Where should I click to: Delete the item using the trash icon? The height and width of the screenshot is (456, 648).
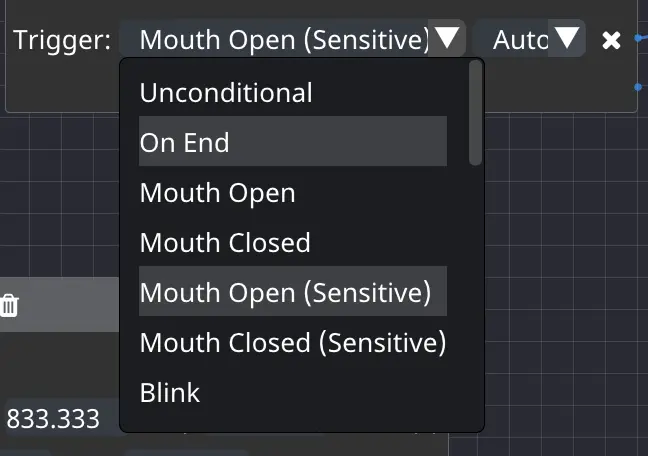click(x=9, y=306)
